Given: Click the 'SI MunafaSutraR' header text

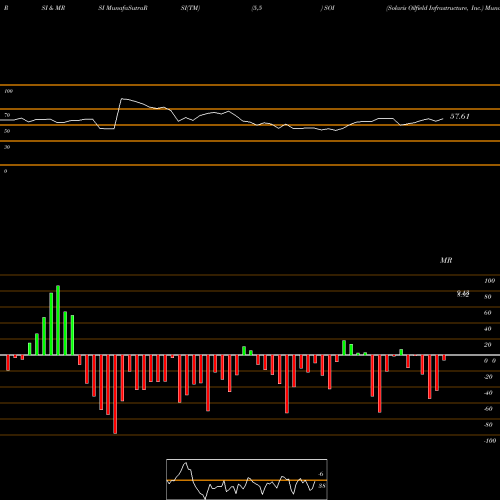Looking at the screenshot, I should (123, 8).
